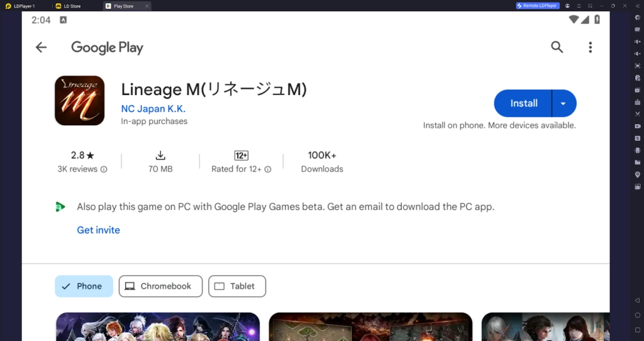Install Lineage M
Screen dimensions: 644x341
coord(523,104)
